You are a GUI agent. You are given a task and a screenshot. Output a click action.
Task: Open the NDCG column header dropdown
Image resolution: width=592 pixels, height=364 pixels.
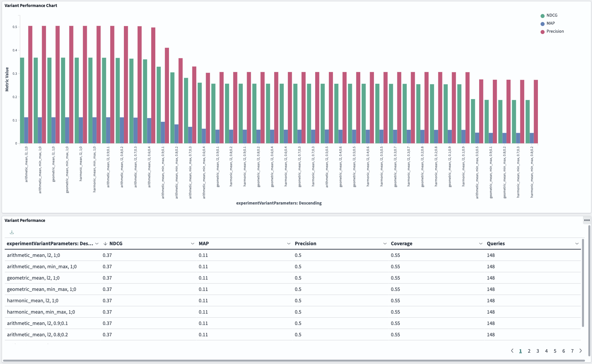[x=193, y=244]
